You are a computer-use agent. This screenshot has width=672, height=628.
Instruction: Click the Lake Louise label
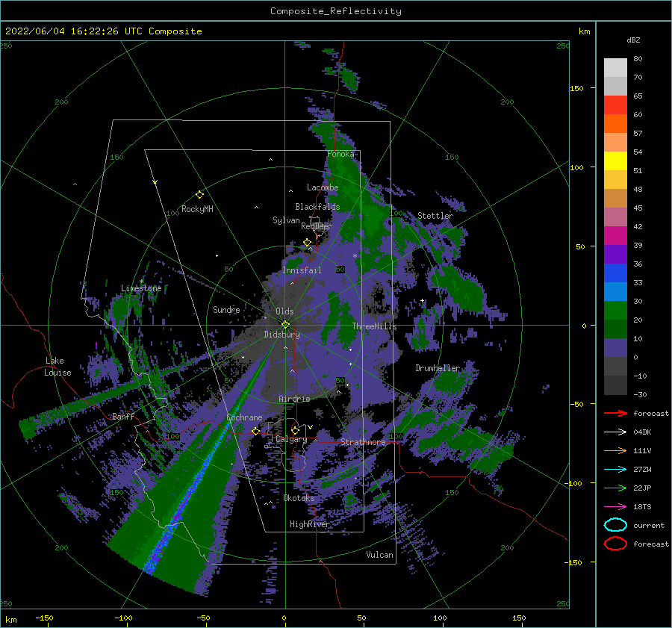57,367
